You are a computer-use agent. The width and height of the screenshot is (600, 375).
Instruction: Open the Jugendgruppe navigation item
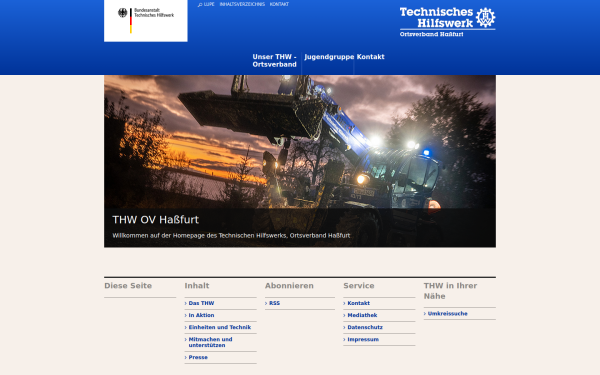tap(329, 57)
